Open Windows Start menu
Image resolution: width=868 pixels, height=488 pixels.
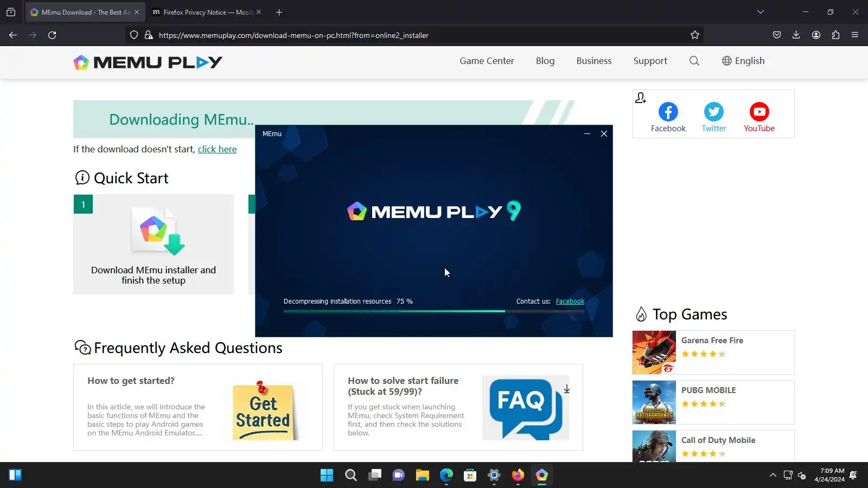click(327, 476)
